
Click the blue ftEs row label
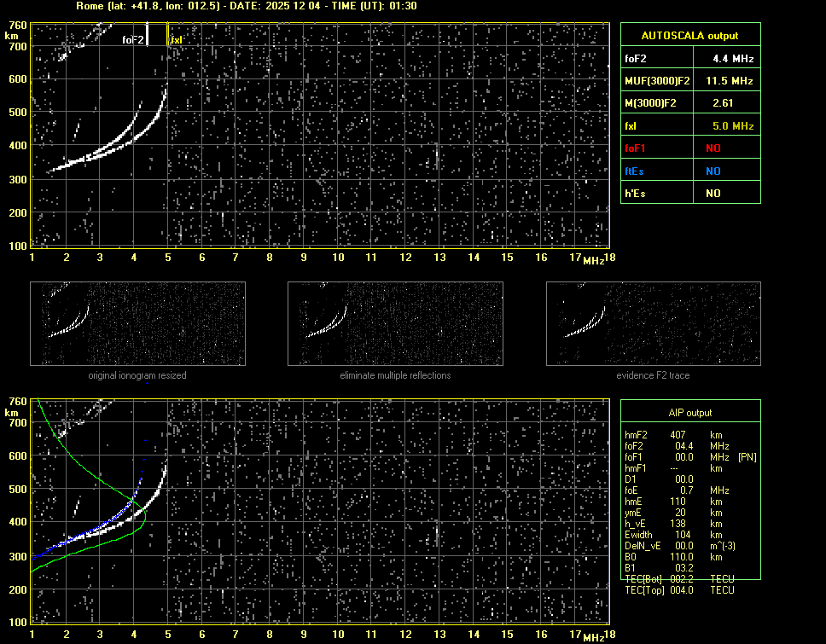click(x=635, y=171)
